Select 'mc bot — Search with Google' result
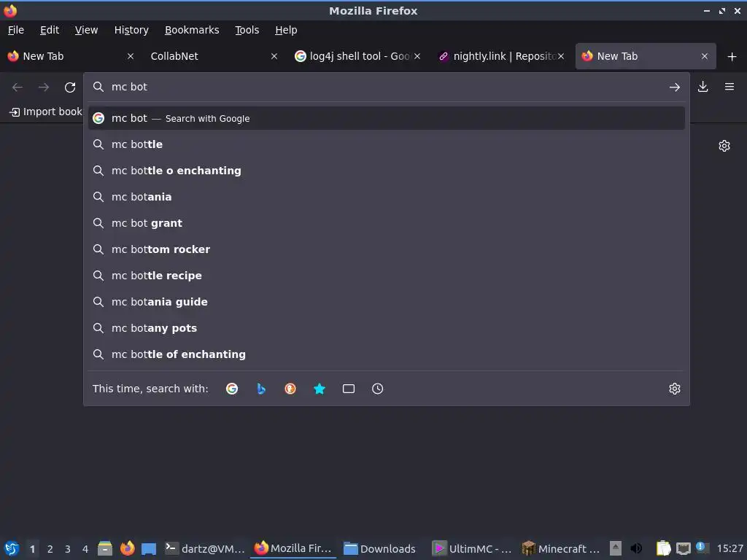 click(x=387, y=118)
